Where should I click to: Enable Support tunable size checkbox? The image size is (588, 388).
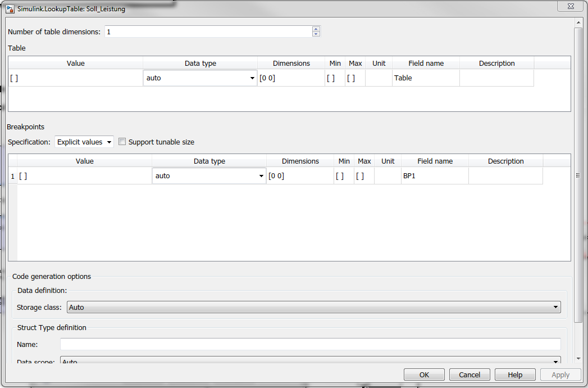[122, 142]
